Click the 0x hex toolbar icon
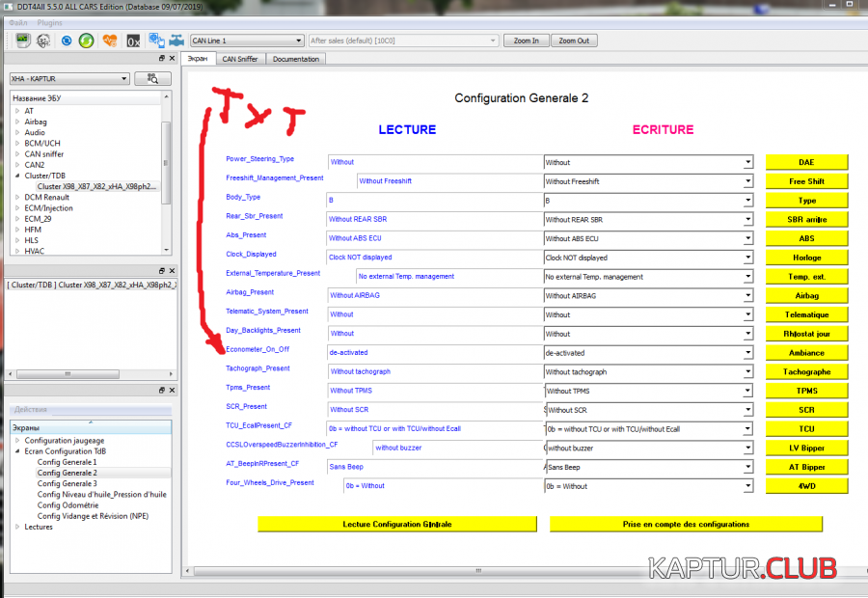This screenshot has width=868, height=598. coord(133,41)
